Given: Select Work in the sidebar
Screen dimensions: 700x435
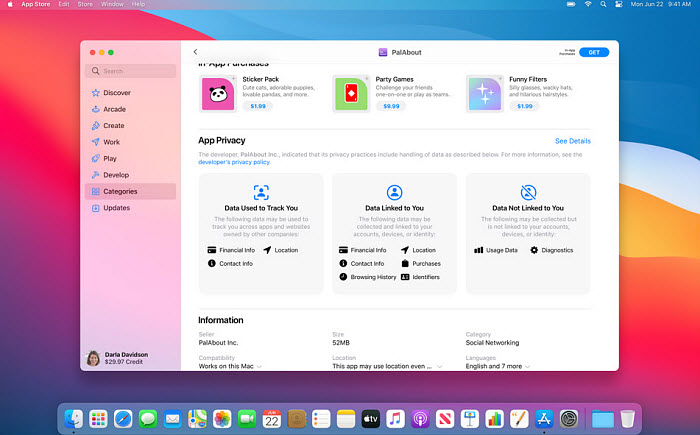Looking at the screenshot, I should 130,142.
